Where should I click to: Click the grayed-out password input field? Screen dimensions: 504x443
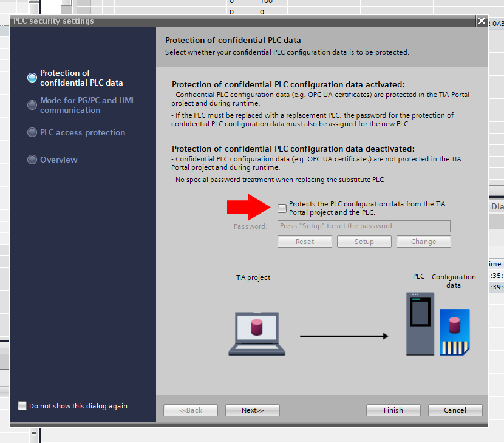(364, 226)
